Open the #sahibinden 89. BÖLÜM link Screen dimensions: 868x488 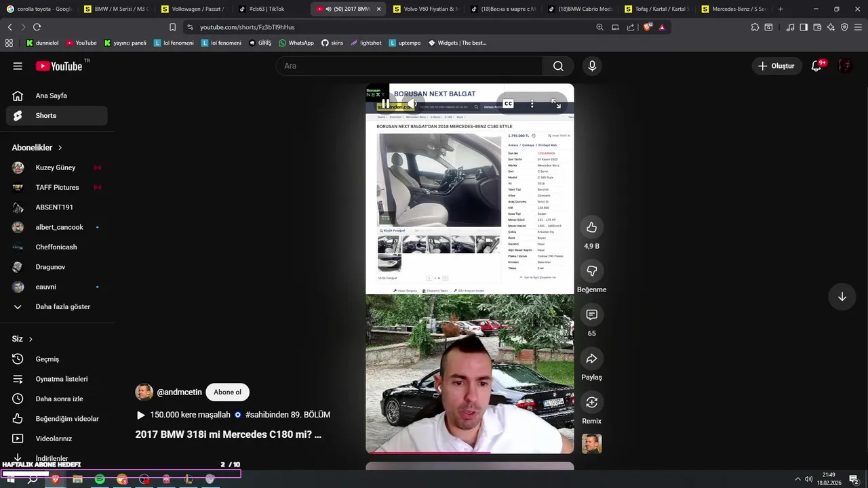pyautogui.click(x=288, y=415)
